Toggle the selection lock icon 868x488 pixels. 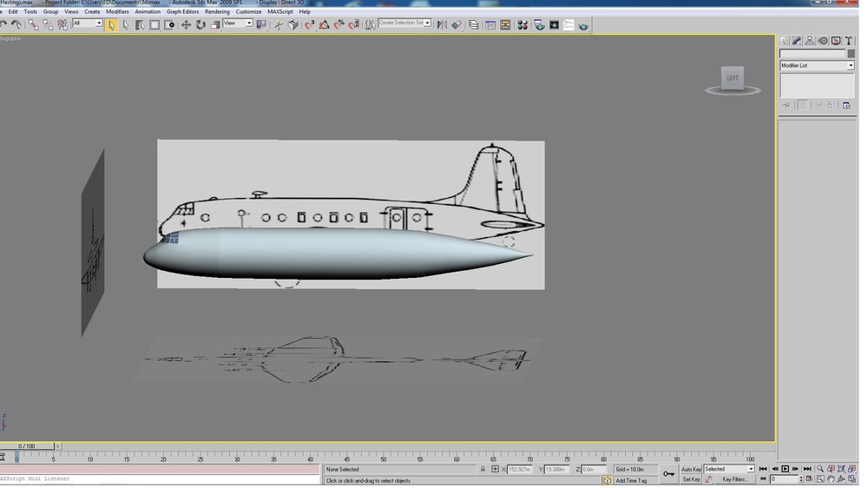click(483, 469)
